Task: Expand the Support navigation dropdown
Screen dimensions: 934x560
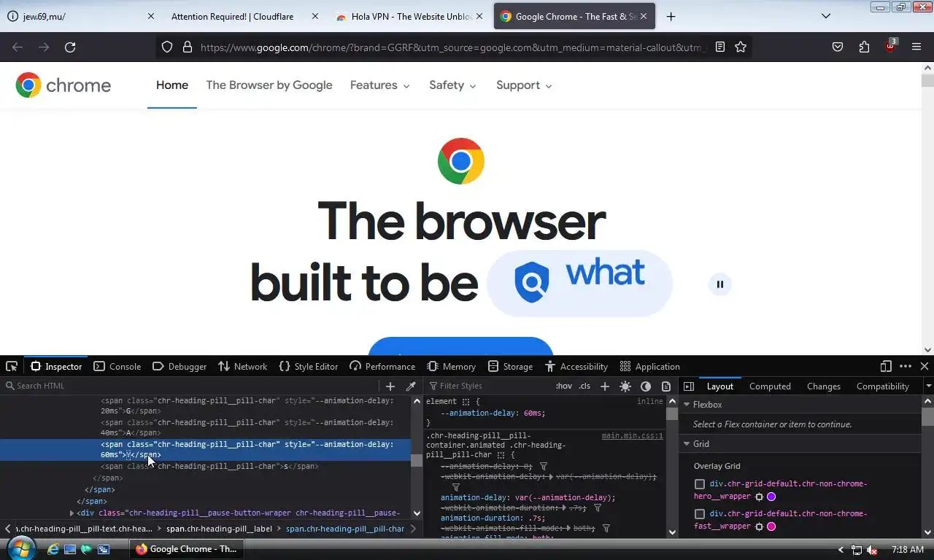Action: pyautogui.click(x=524, y=85)
